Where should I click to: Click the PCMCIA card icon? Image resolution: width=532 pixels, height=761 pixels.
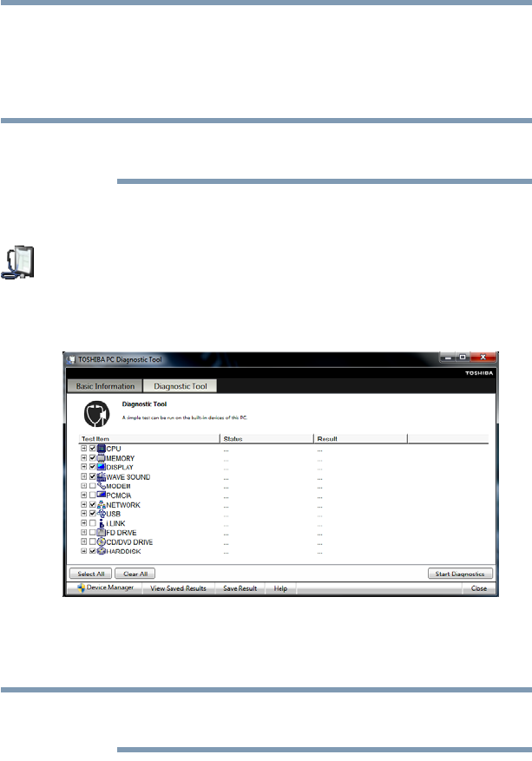pyautogui.click(x=101, y=495)
